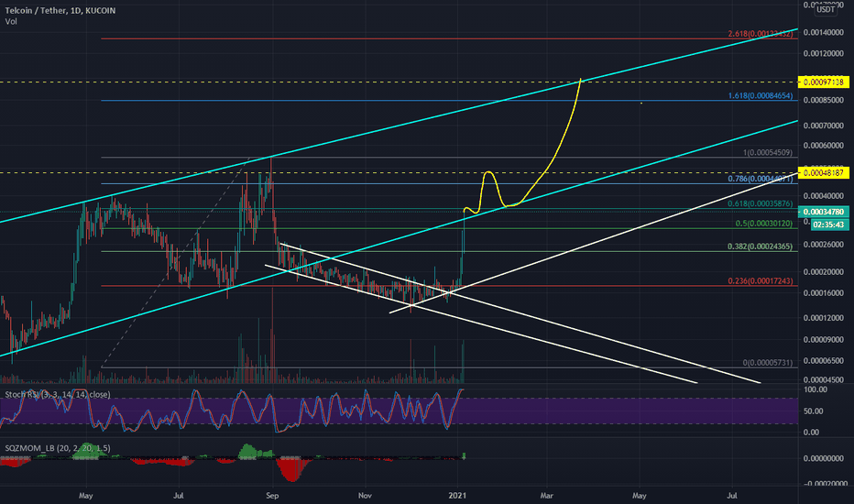Click the Mar label on the time axis
The height and width of the screenshot is (504, 854).
coord(547,496)
